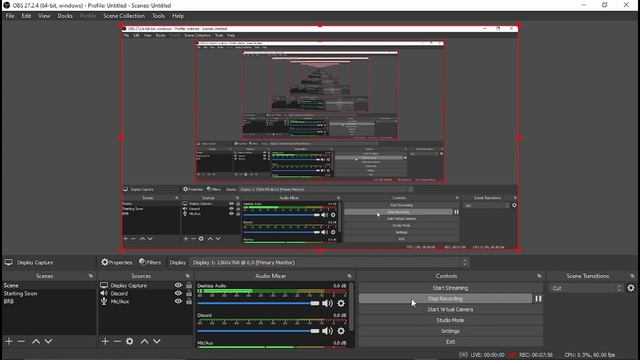This screenshot has height=360, width=640.
Task: Select BRB scene
Action: coord(49,301)
